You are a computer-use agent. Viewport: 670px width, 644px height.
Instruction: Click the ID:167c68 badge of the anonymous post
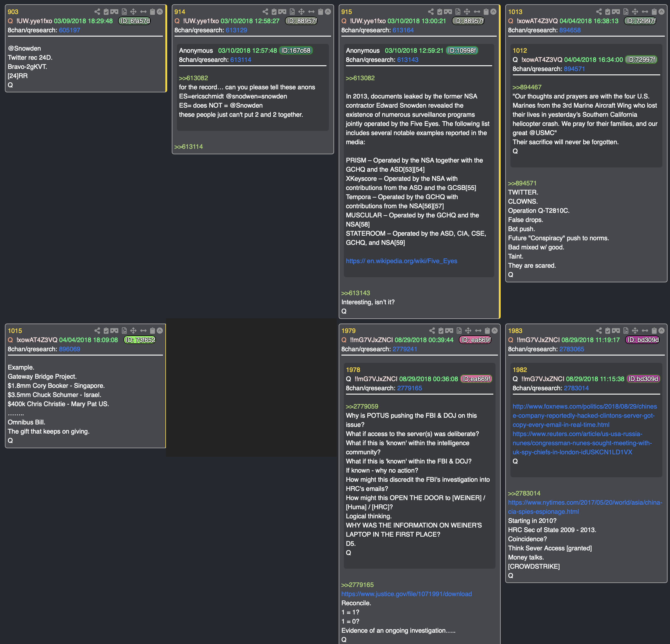pos(296,51)
